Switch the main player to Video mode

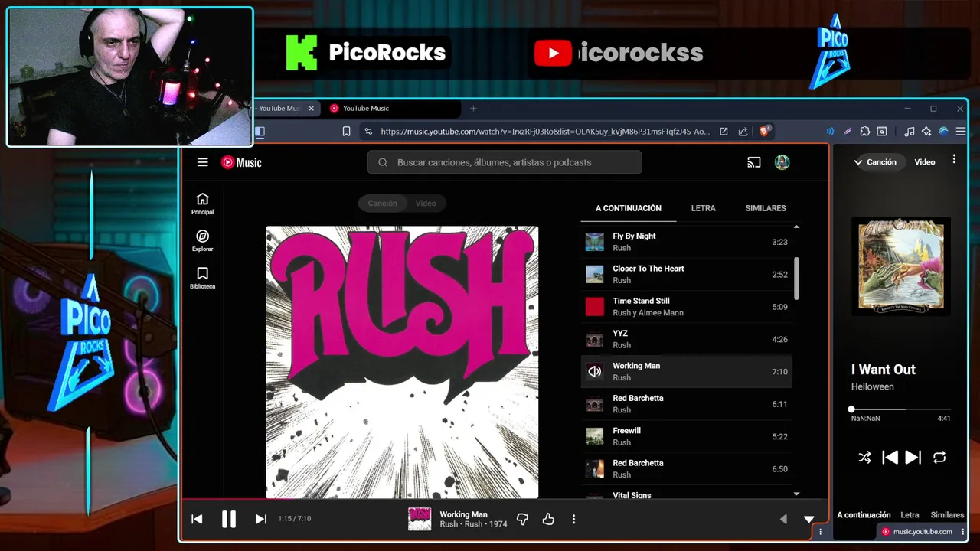(426, 203)
